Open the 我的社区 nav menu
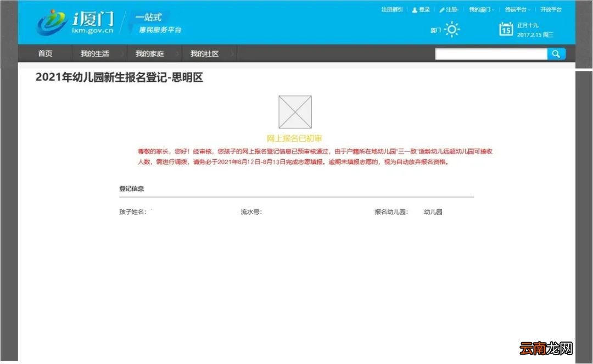 pyautogui.click(x=204, y=54)
